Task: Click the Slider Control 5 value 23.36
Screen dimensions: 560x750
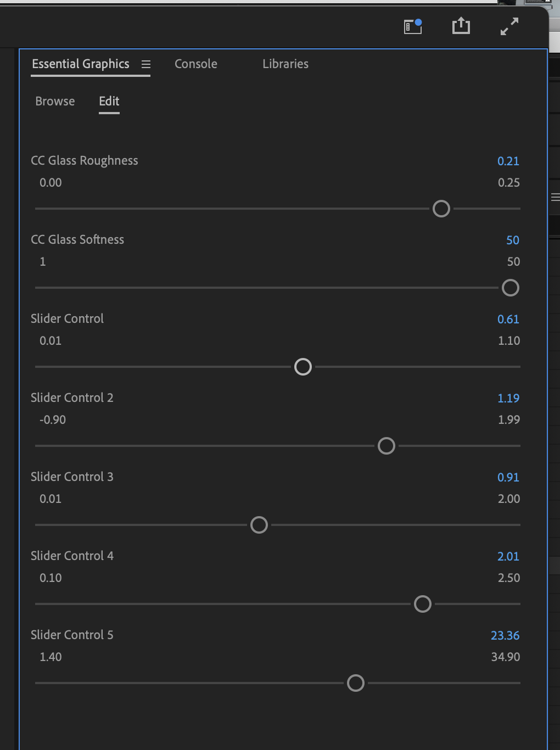Action: pos(505,635)
